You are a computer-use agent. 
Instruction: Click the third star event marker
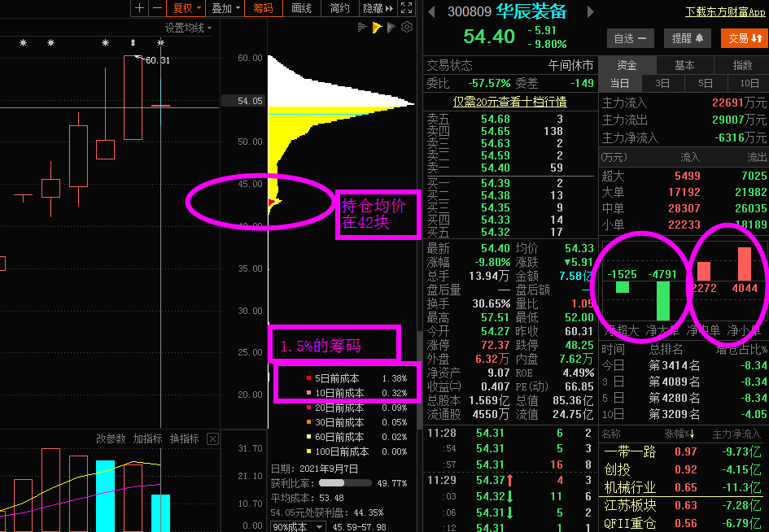pyautogui.click(x=106, y=43)
